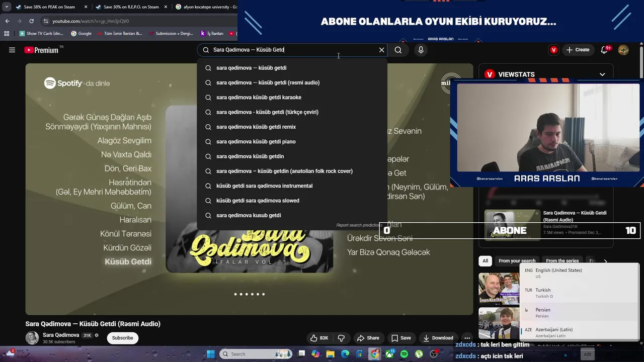644x362 pixels.
Task: Expand the ViewStats panel chevron
Action: pyautogui.click(x=602, y=74)
